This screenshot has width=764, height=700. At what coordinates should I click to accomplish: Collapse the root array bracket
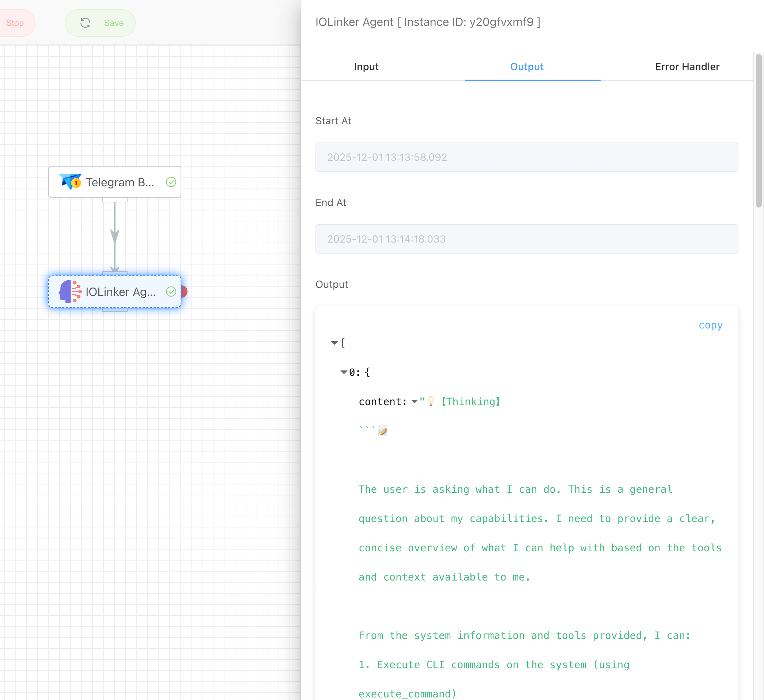(334, 343)
